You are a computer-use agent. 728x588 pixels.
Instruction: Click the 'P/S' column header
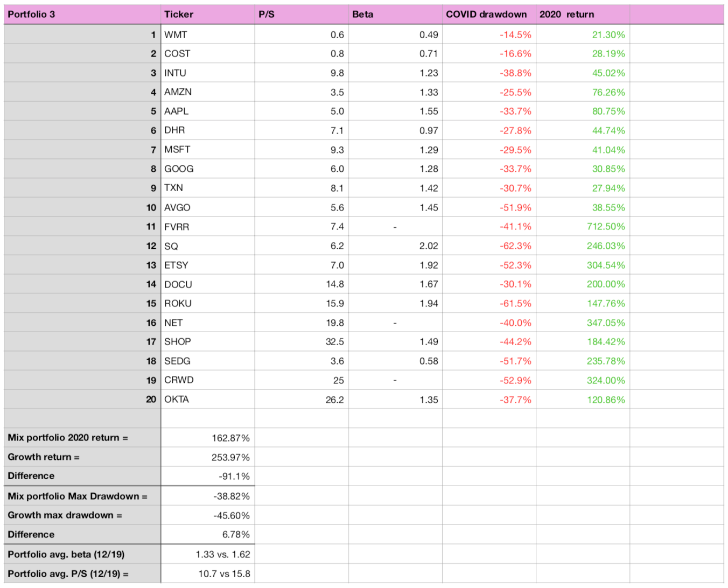coord(301,15)
